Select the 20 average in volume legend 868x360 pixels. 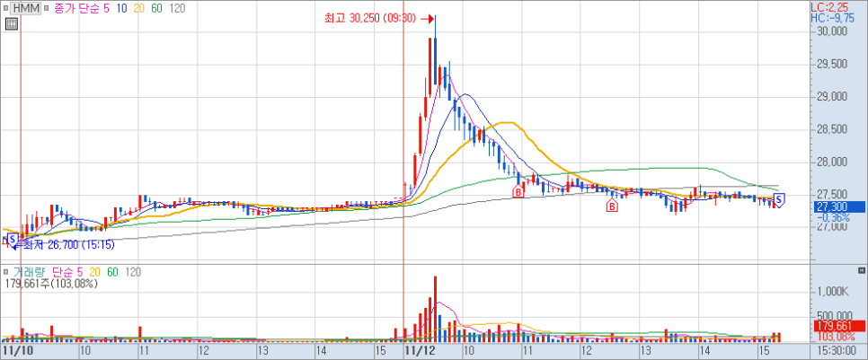point(94,272)
